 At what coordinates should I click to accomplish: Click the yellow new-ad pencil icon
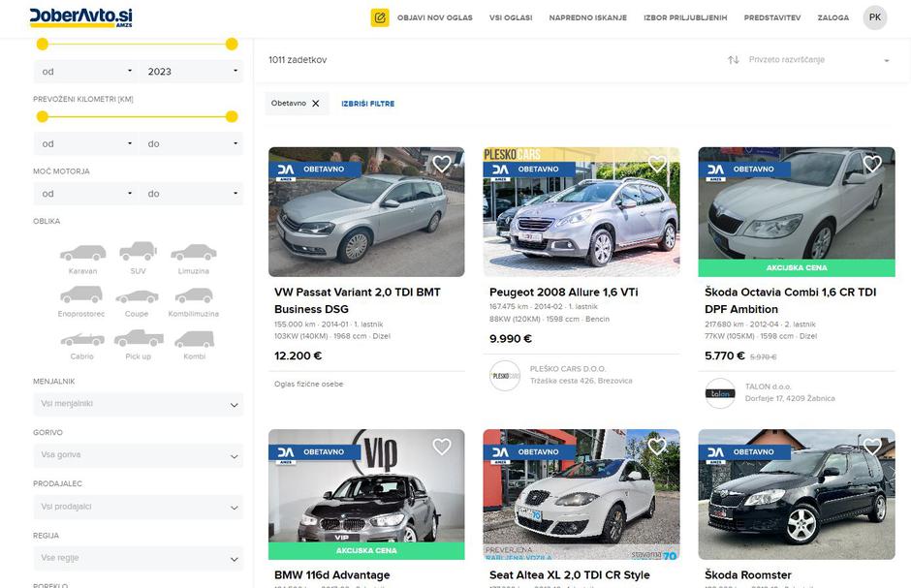click(x=380, y=17)
